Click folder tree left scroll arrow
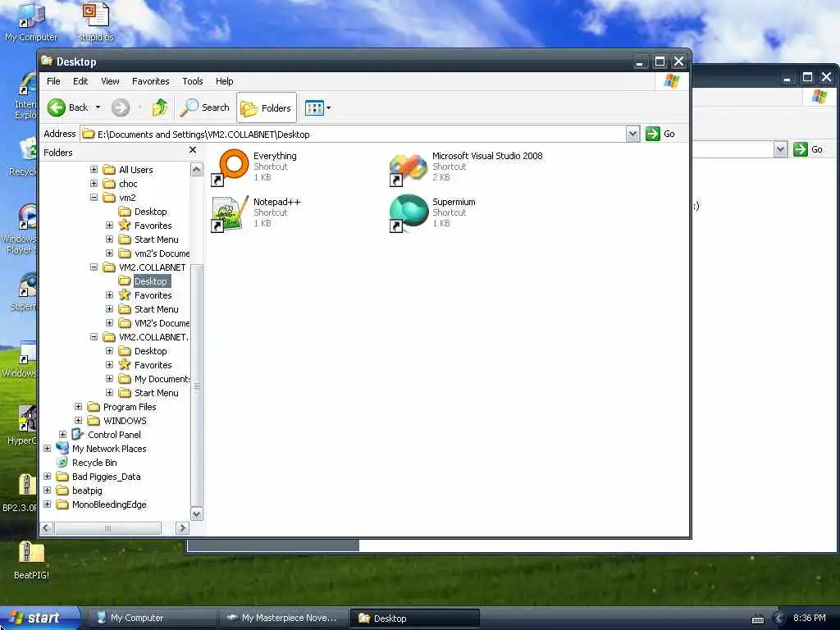The height and width of the screenshot is (630, 840). point(47,528)
